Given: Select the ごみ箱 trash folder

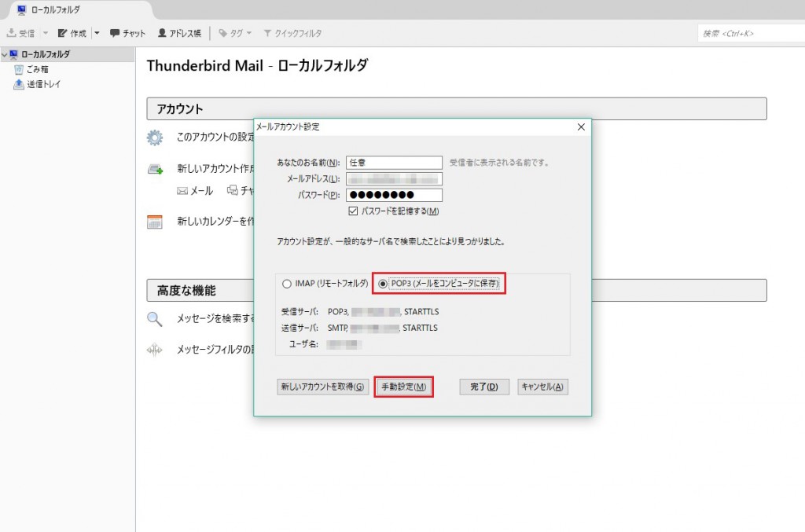Looking at the screenshot, I should [x=31, y=69].
